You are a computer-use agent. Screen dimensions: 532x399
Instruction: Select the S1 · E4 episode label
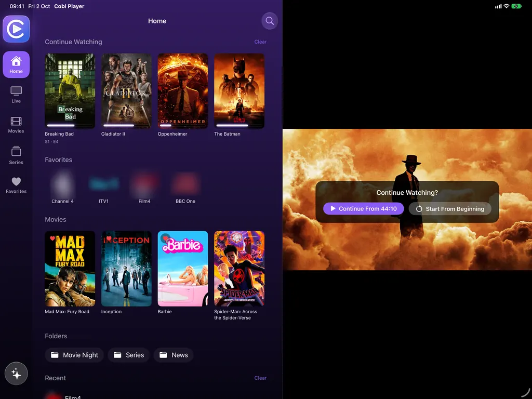point(51,141)
